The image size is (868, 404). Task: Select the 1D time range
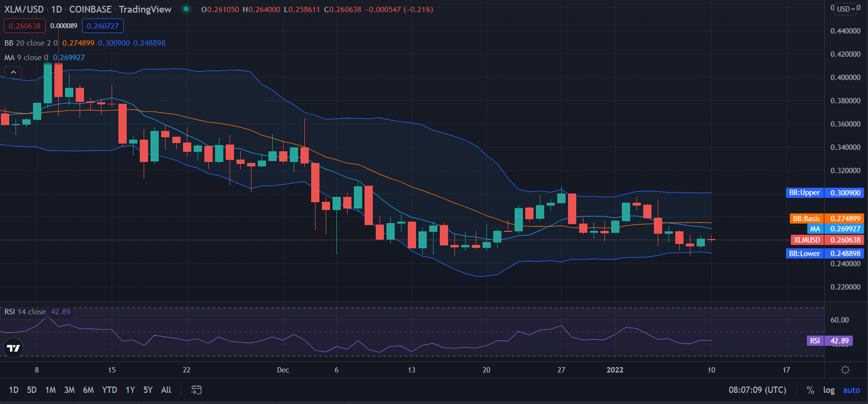click(14, 390)
